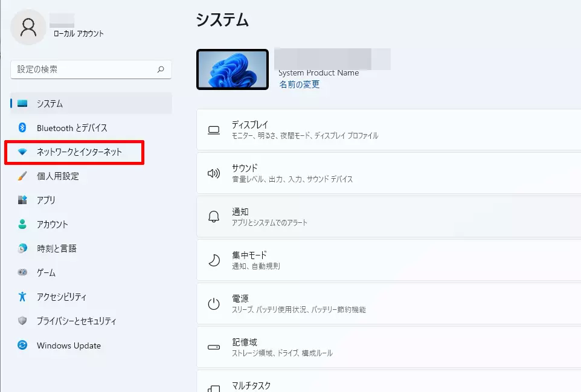Click text モニター、明るさ、夜間モード、ディスプレイ プロファイル

click(x=305, y=136)
